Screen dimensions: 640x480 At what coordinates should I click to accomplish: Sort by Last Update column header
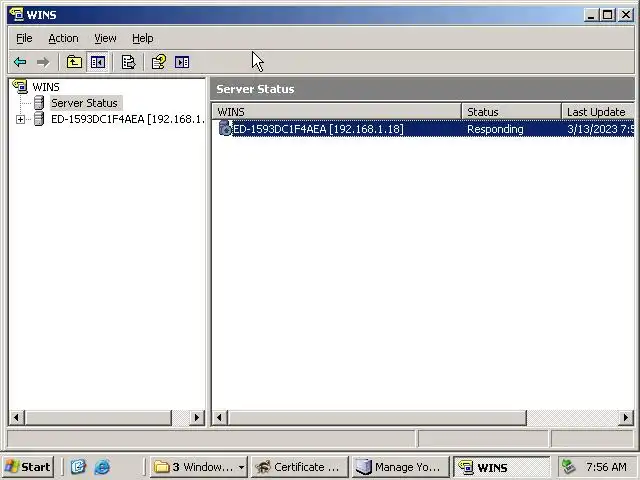[598, 111]
